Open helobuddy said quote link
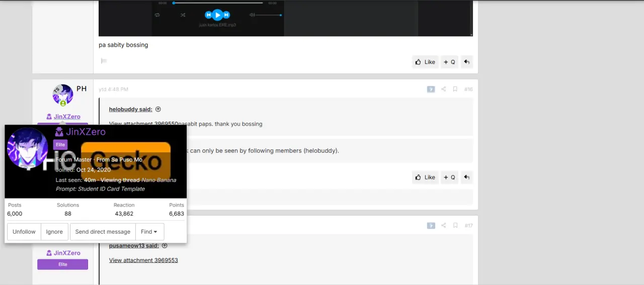The height and width of the screenshot is (285, 644). pos(131,109)
